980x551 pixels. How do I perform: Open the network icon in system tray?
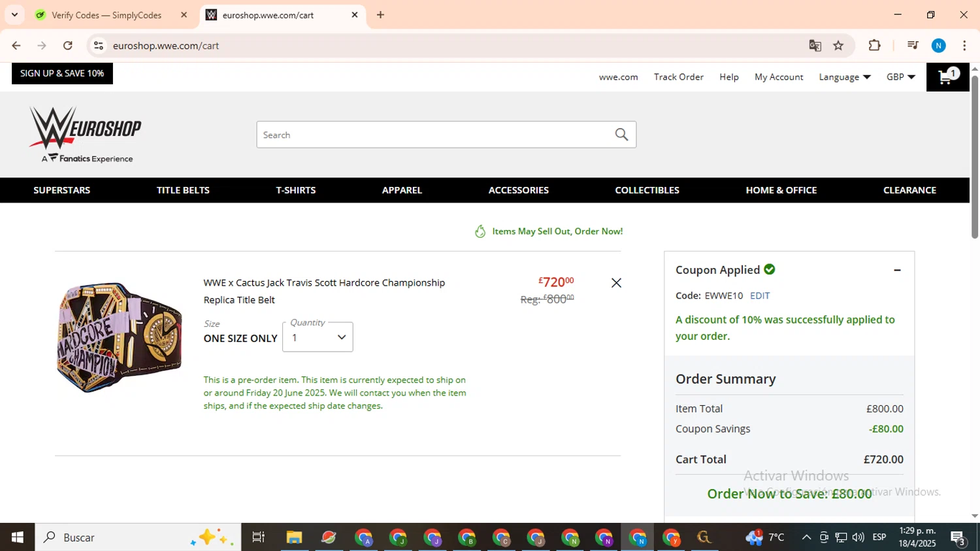coord(841,537)
